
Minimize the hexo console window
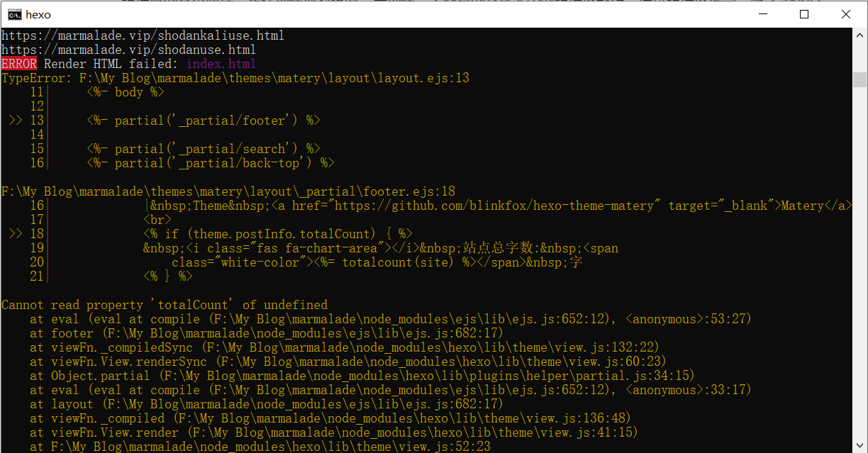(763, 14)
